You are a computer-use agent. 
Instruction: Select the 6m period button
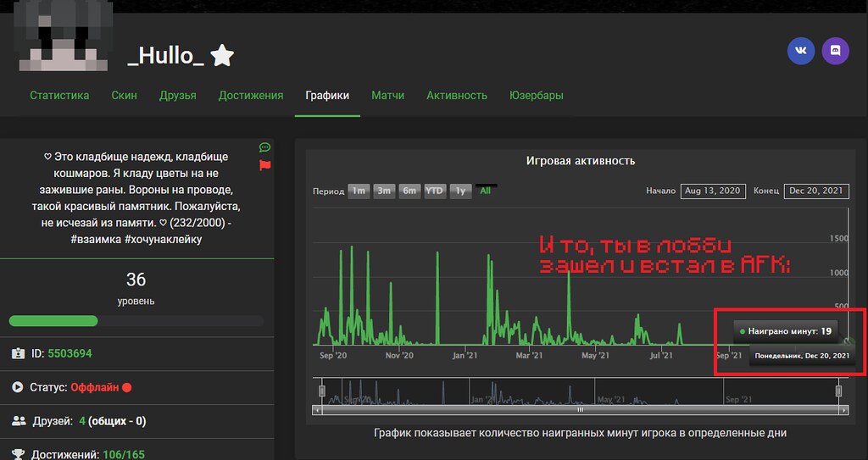[x=409, y=191]
